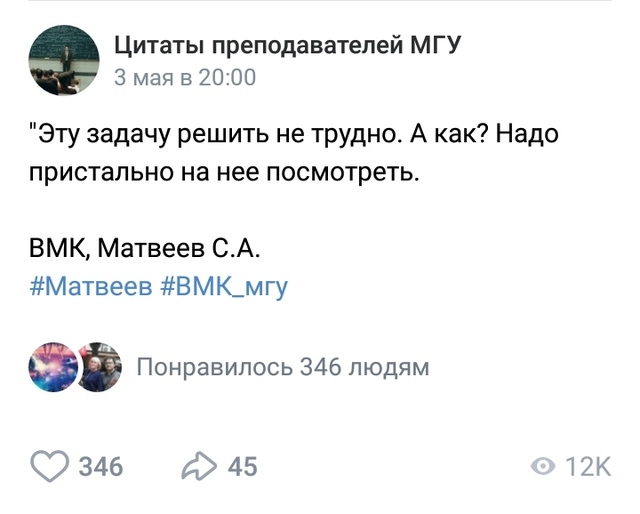Click the 346 count beside the heart
This screenshot has height=514, width=640.
click(100, 466)
